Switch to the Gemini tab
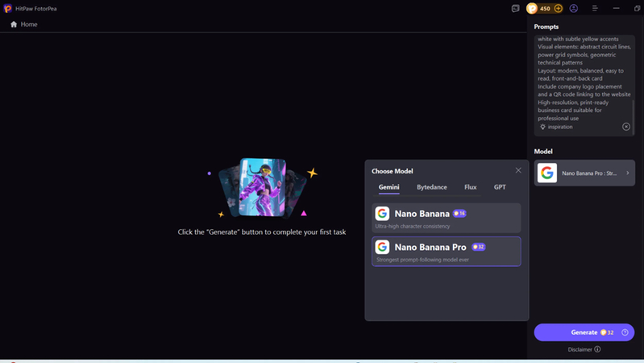644x363 pixels. [388, 187]
